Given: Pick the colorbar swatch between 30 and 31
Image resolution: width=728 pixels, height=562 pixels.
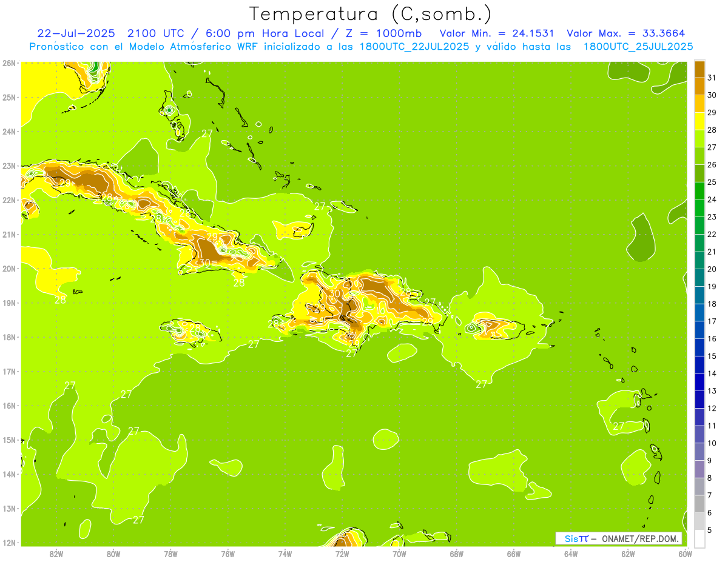Looking at the screenshot, I should (699, 86).
